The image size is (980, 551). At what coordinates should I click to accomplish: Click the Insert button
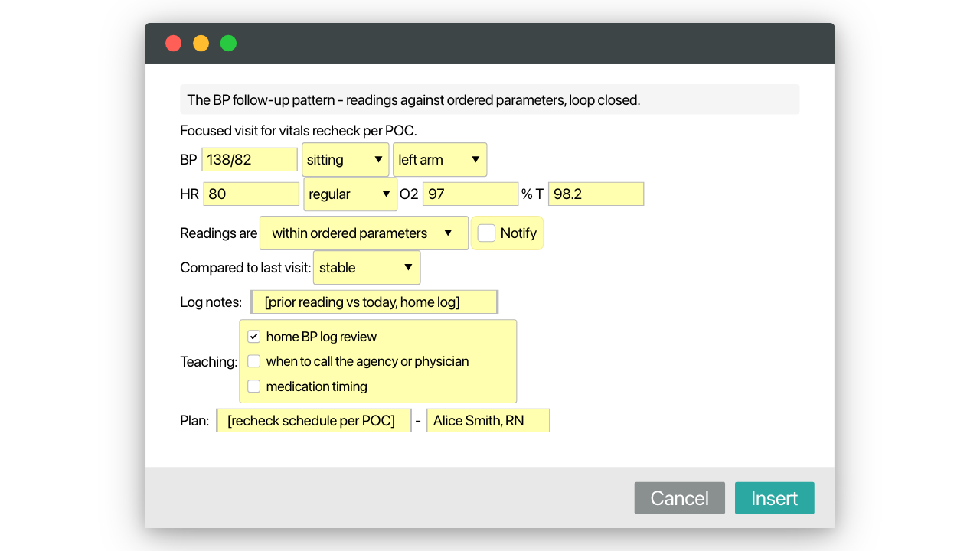(775, 498)
